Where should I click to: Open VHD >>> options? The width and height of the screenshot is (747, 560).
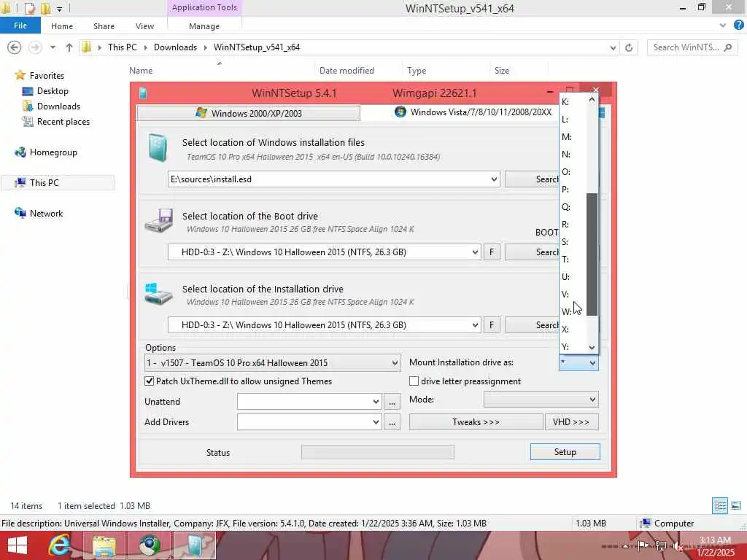571,422
